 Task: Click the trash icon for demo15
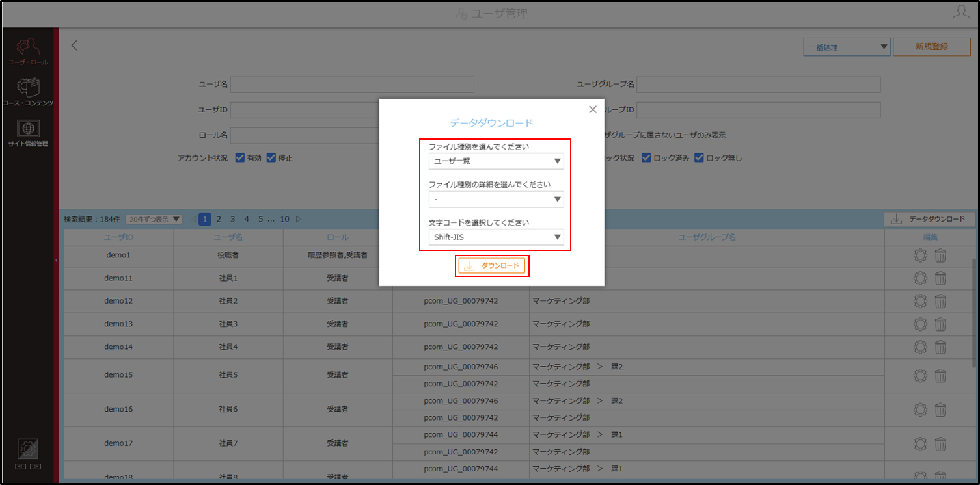point(940,375)
